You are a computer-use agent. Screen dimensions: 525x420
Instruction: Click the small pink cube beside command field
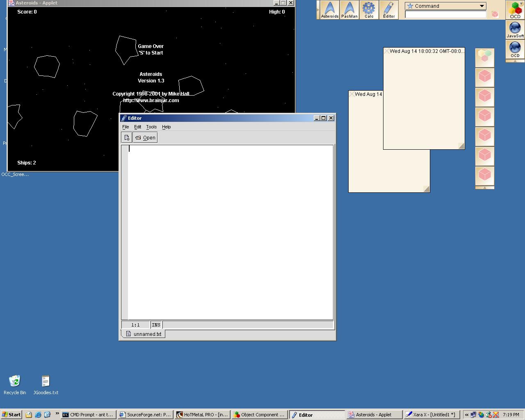tap(495, 14)
